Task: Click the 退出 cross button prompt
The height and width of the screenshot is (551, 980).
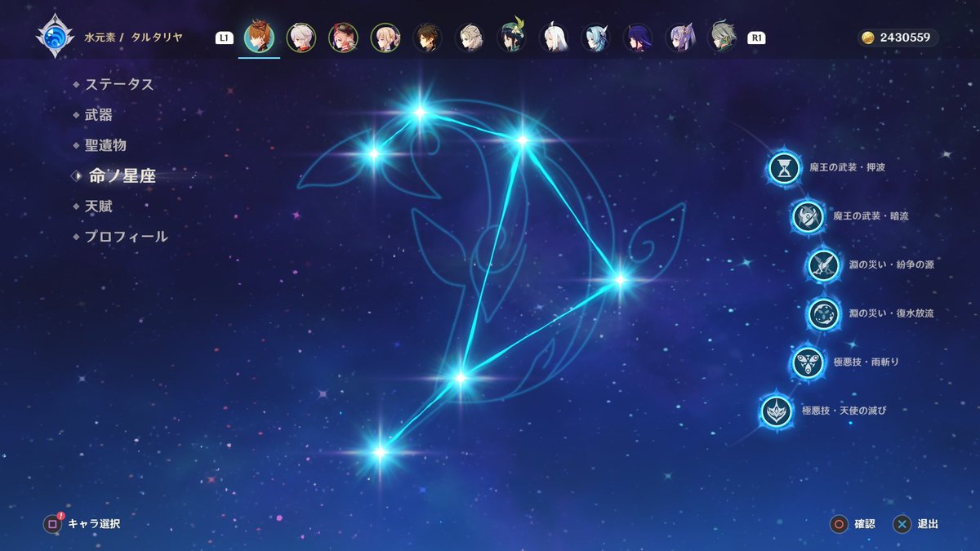Action: 915,524
